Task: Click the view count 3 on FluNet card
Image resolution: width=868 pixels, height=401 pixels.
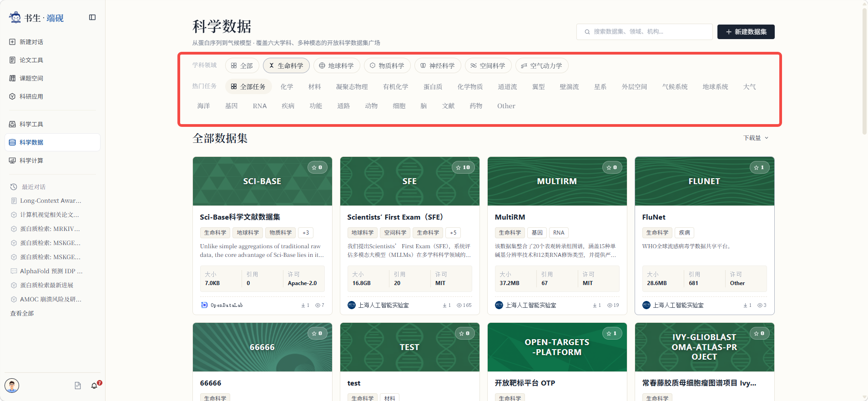Action: (x=762, y=305)
